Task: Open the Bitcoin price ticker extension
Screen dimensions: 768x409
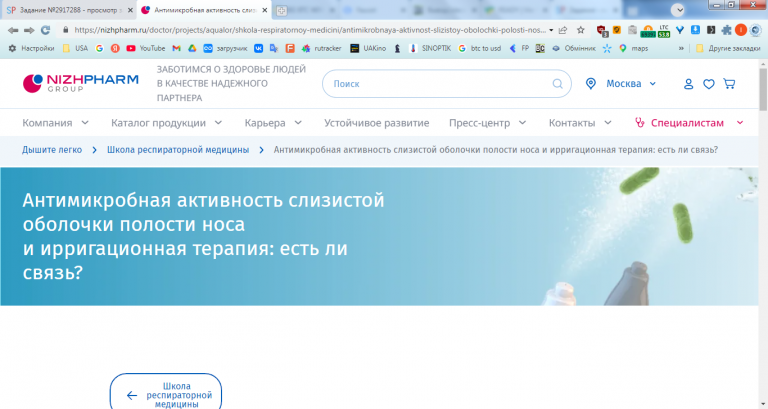Action: coord(648,31)
